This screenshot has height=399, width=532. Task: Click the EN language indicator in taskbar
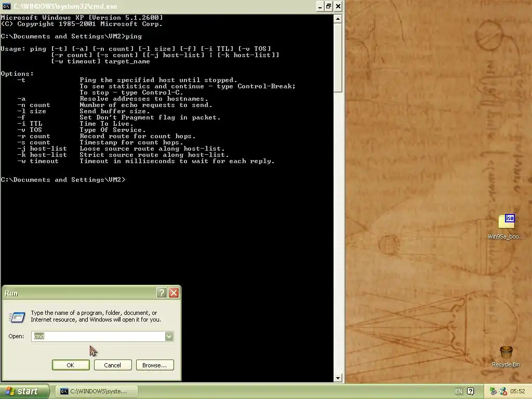click(458, 391)
